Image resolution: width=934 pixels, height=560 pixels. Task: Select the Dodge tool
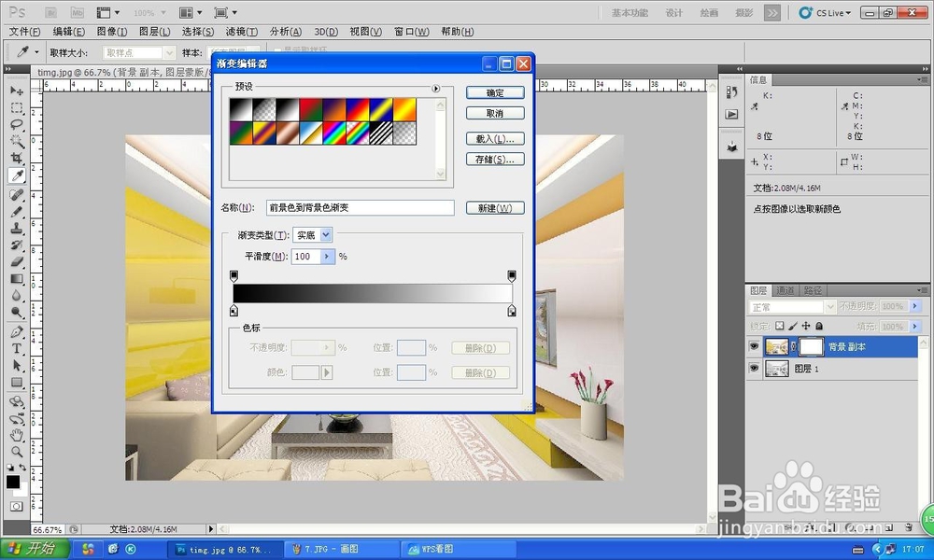click(x=17, y=312)
